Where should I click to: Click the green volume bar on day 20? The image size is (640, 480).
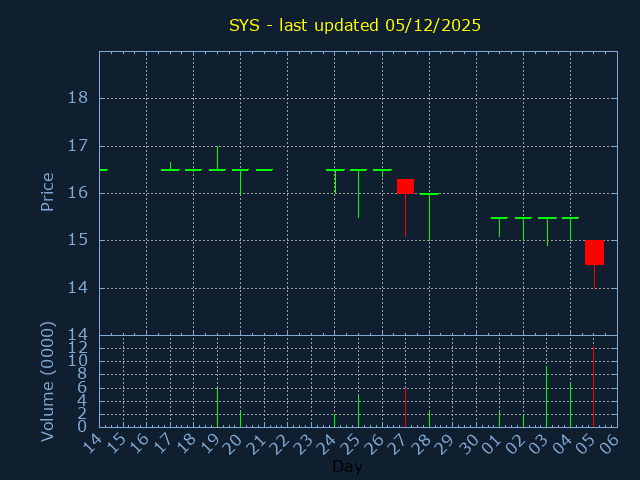click(240, 419)
